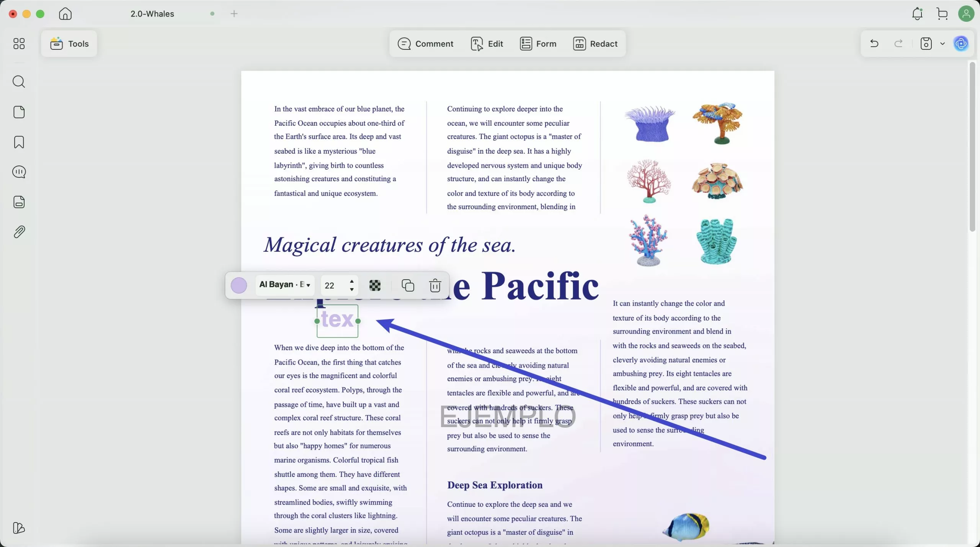This screenshot has height=547, width=980.
Task: Click the large 'Pacific' title text
Action: [x=540, y=286]
